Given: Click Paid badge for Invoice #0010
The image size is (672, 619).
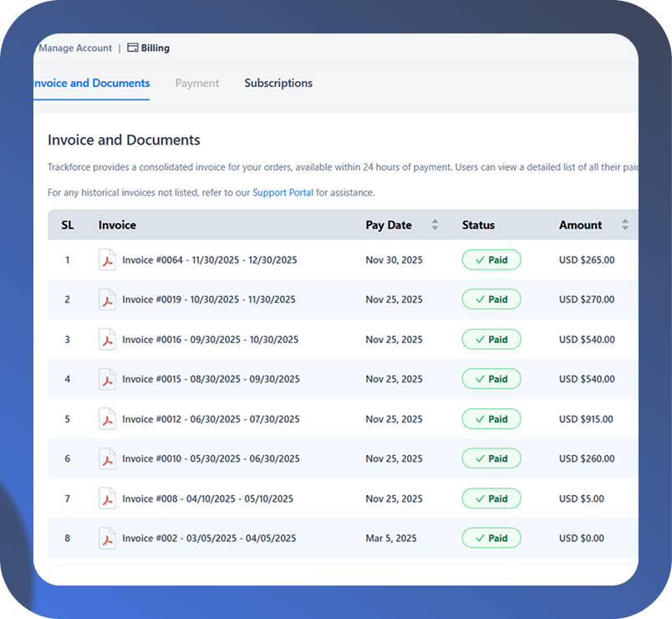Looking at the screenshot, I should click(491, 458).
